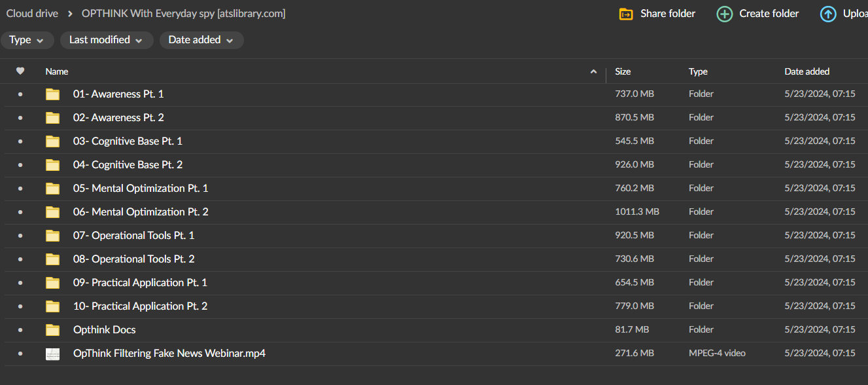Image resolution: width=868 pixels, height=385 pixels.
Task: Go to Cloud drive breadcrumb link
Action: (x=32, y=14)
